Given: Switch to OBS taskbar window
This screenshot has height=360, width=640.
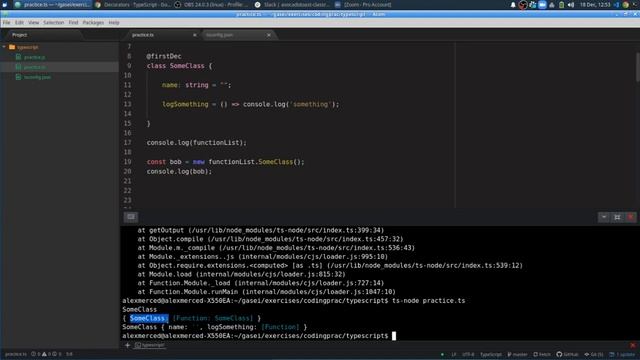Looking at the screenshot, I should pos(212,5).
